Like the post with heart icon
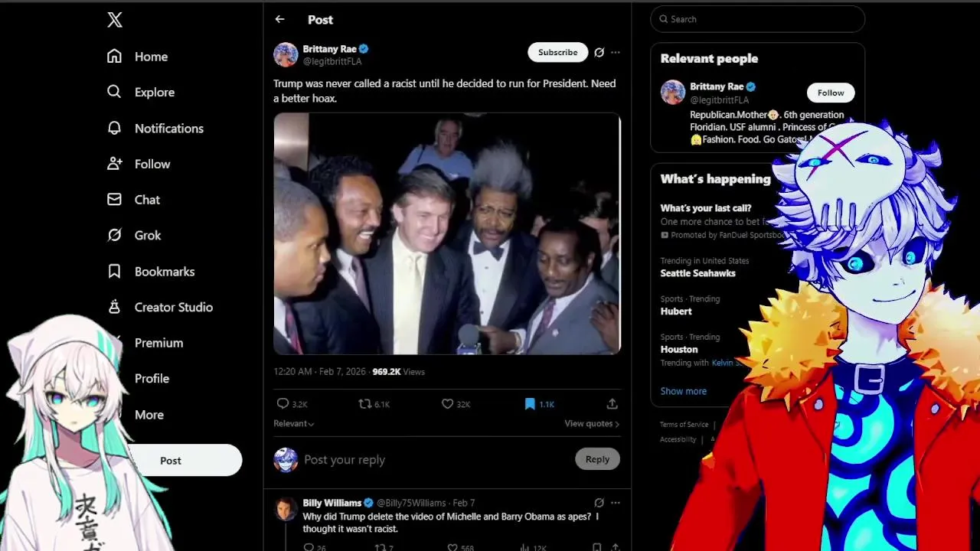 pos(447,403)
